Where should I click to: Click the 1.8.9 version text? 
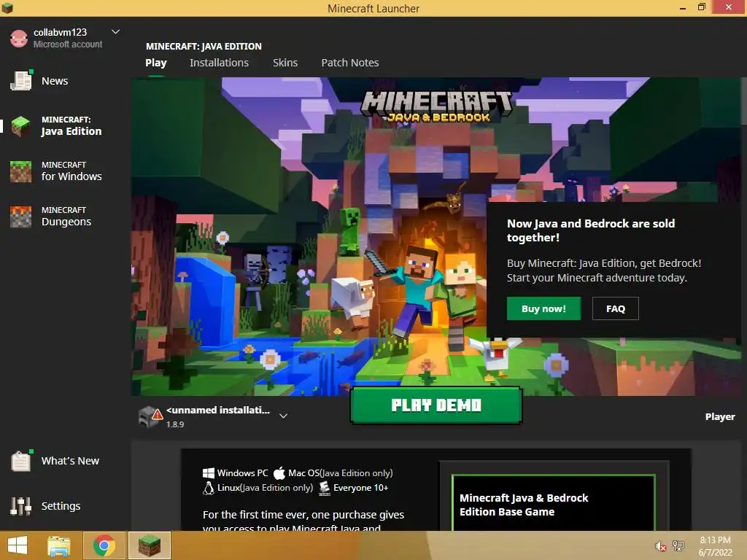(175, 424)
